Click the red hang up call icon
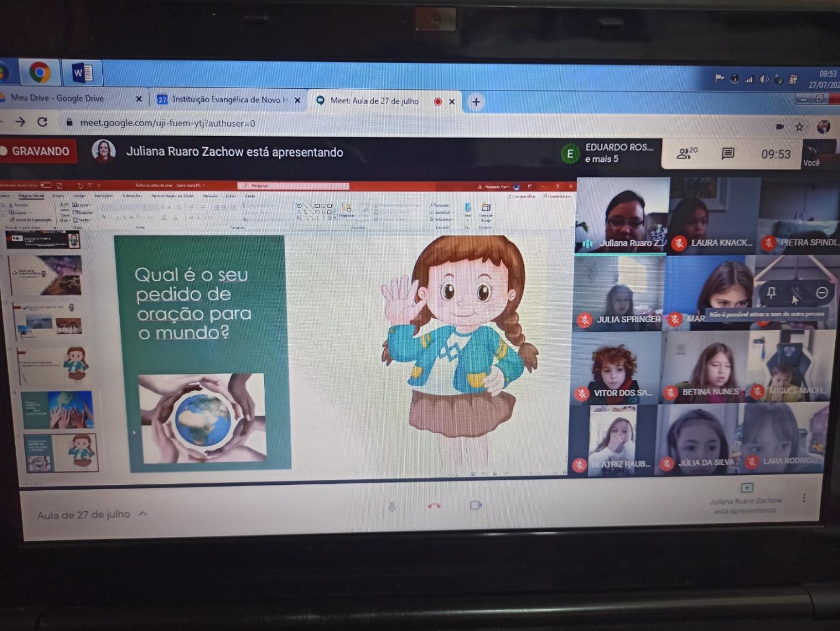 coord(434,506)
